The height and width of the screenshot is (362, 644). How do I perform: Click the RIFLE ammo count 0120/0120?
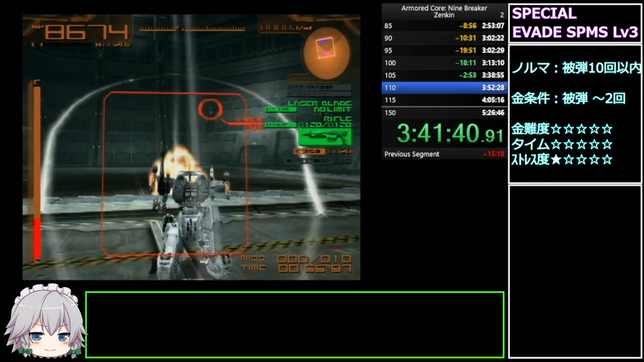click(325, 125)
